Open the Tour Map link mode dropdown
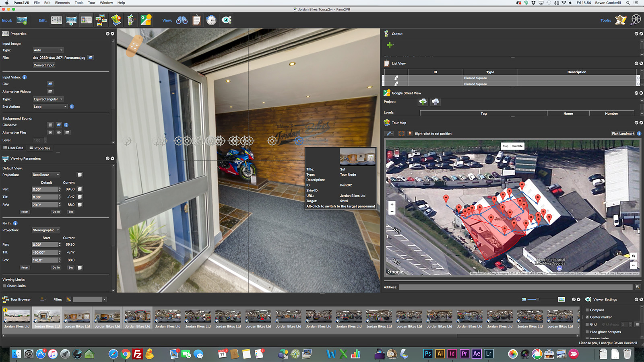 pos(390,134)
